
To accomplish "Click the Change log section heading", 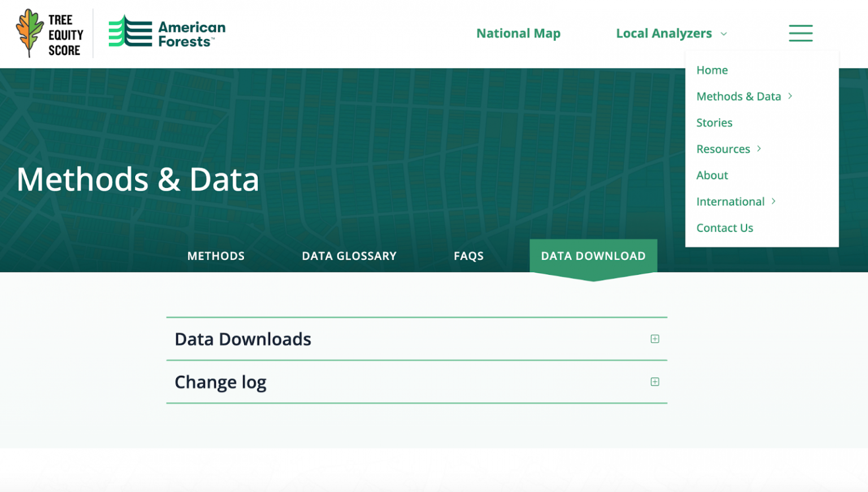I will click(x=220, y=382).
